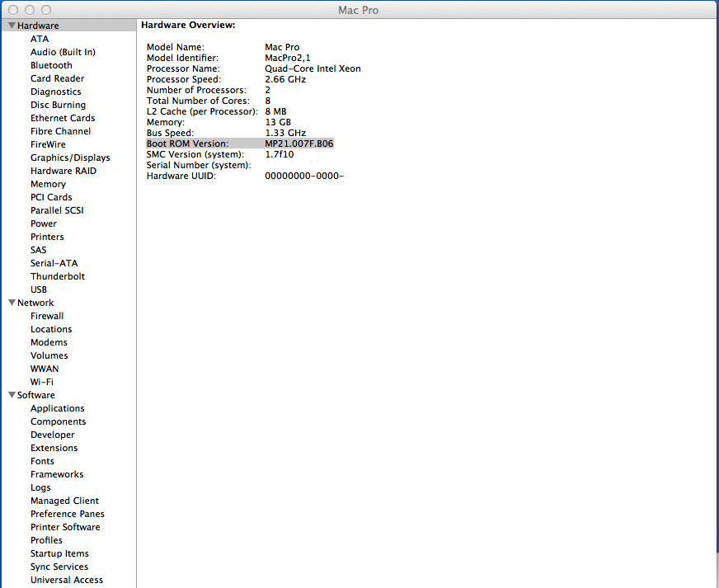Open Printer Software entry
719x588 pixels.
tap(65, 527)
